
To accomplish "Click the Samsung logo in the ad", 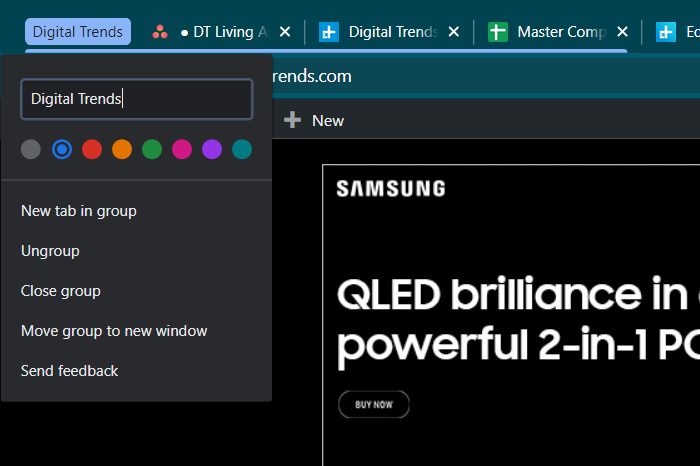I will click(x=391, y=188).
